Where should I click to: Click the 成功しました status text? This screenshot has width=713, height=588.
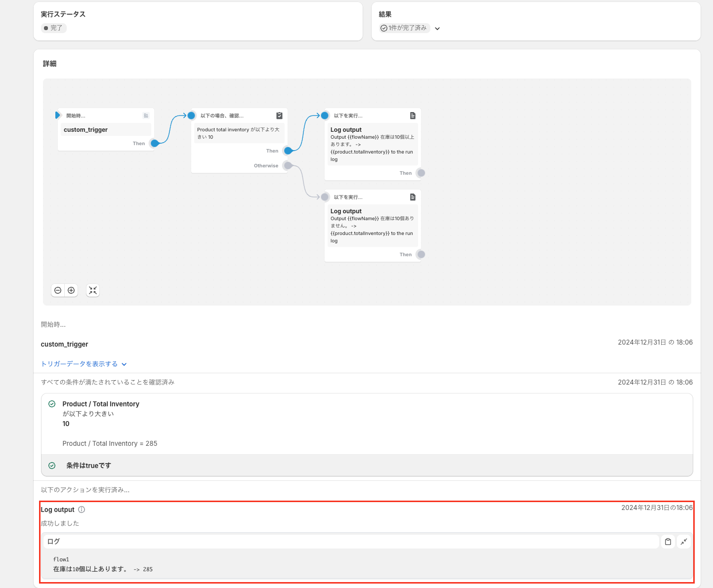tap(60, 523)
